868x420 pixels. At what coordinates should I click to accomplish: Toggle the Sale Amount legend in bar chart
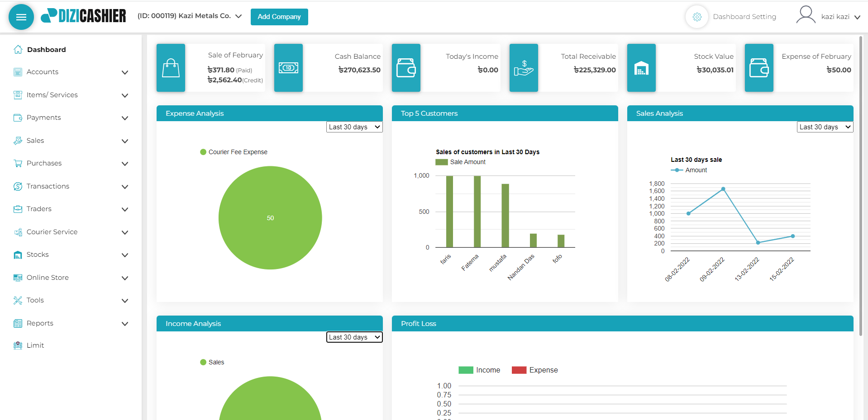pyautogui.click(x=460, y=162)
